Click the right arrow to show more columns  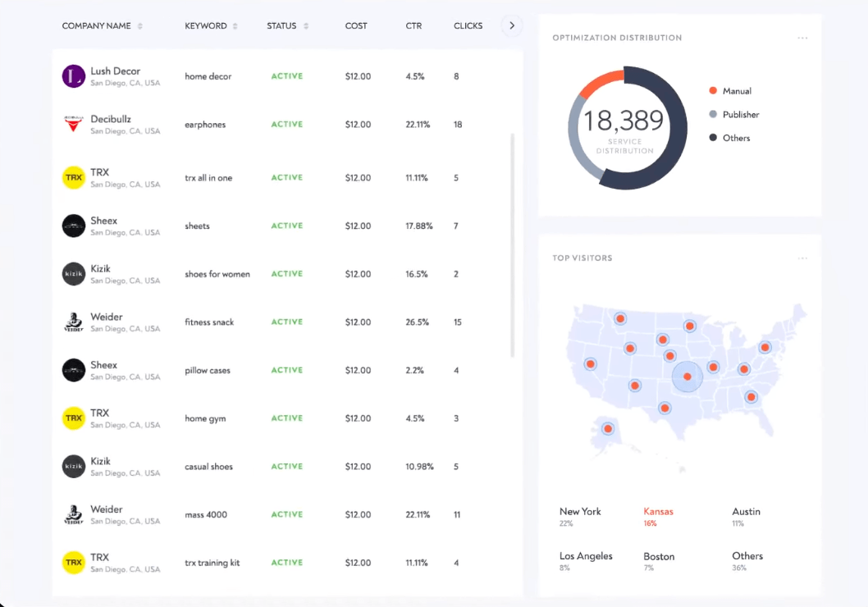pos(512,25)
